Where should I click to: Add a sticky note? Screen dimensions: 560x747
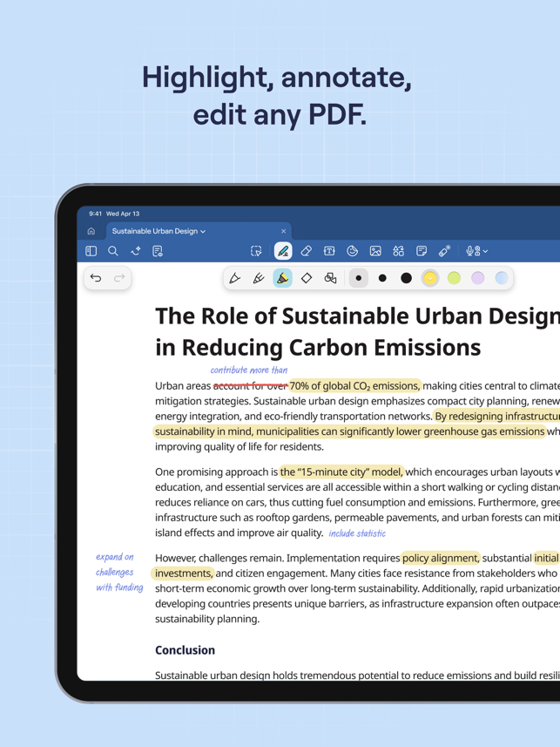click(x=422, y=251)
